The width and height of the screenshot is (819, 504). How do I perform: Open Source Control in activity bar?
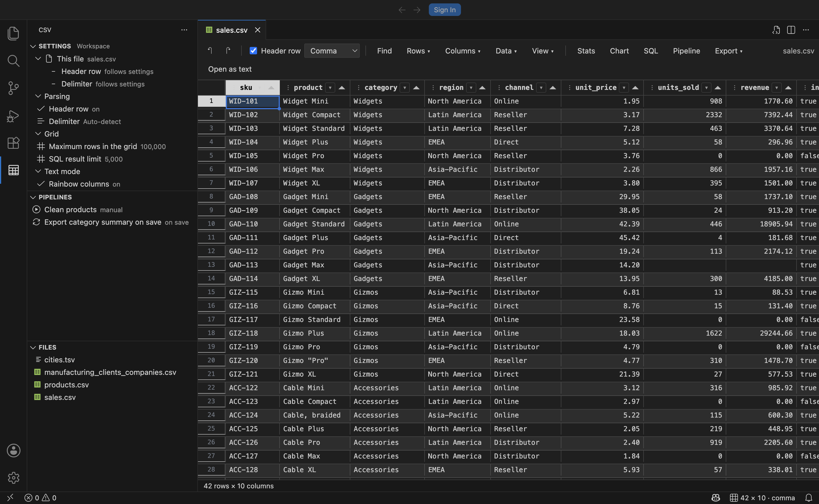tap(13, 88)
